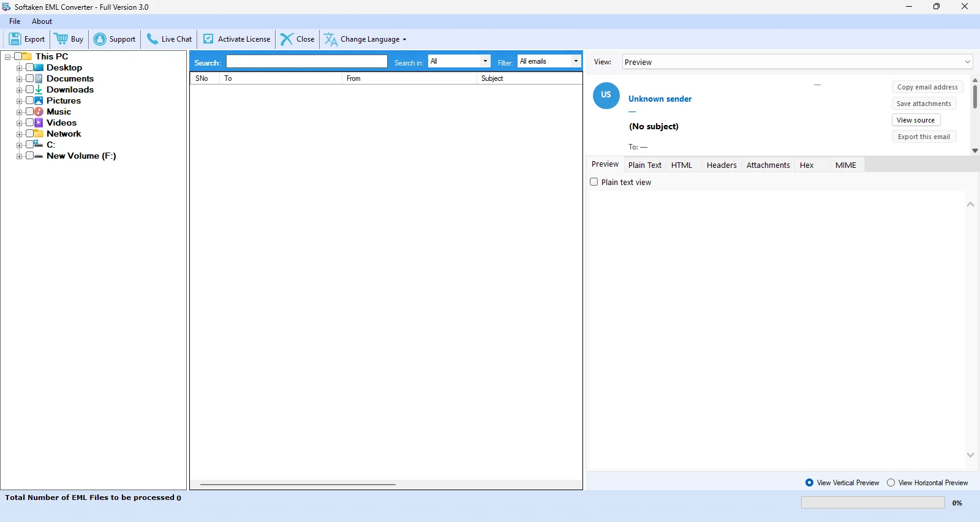Viewport: 980px width, 522px height.
Task: Open the Search in dropdown
Action: tap(459, 61)
